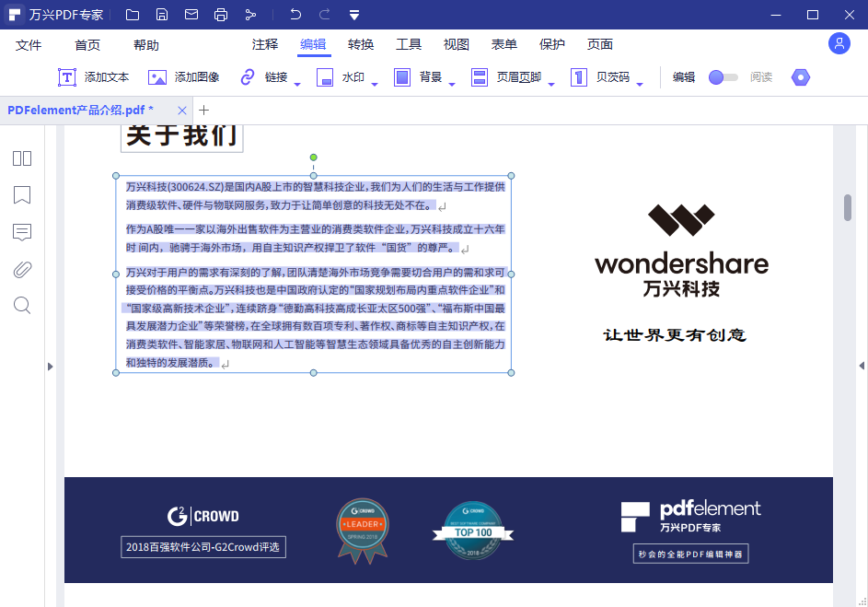This screenshot has height=607, width=868.
Task: Send PDF by email envelope icon
Action: pyautogui.click(x=191, y=15)
